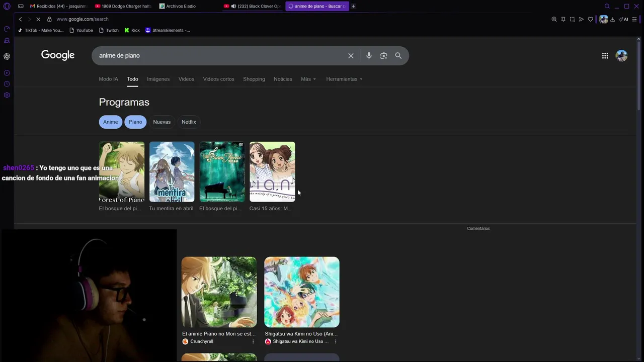Bookmark the page with the heart icon
This screenshot has width=644, height=362.
click(590, 19)
